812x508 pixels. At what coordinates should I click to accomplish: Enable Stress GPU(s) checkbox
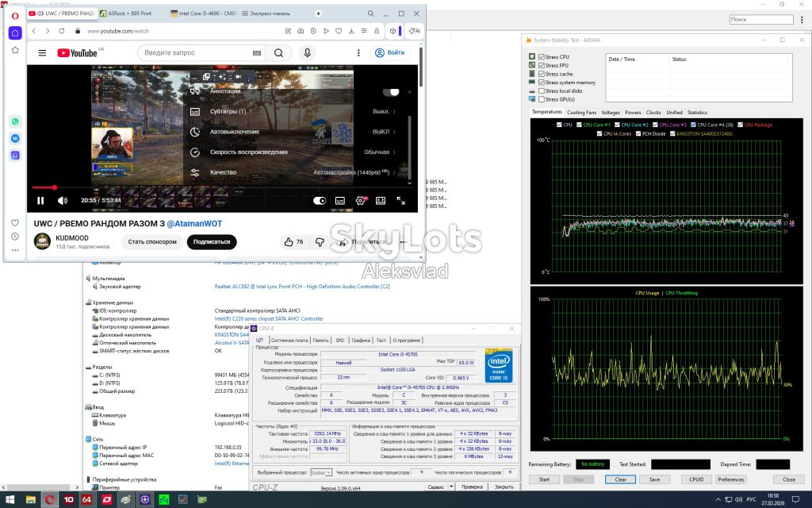(542, 99)
